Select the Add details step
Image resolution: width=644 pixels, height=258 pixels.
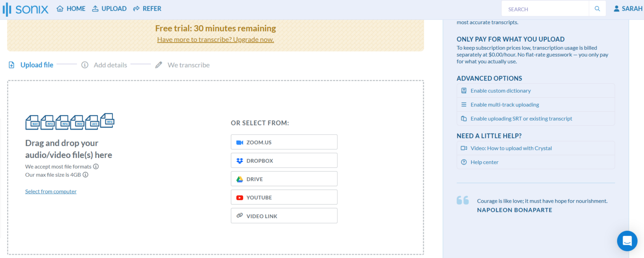(110, 65)
